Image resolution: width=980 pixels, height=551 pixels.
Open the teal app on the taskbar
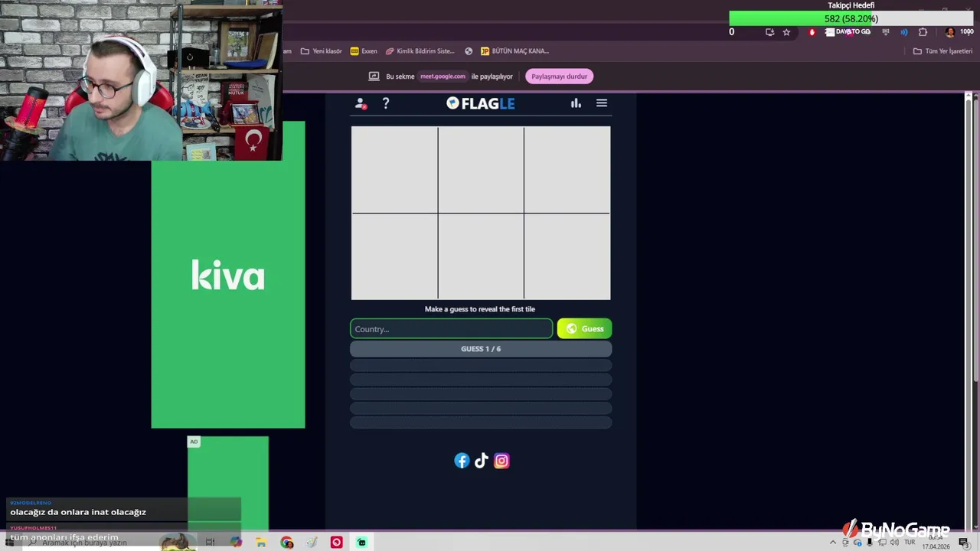[x=361, y=543]
